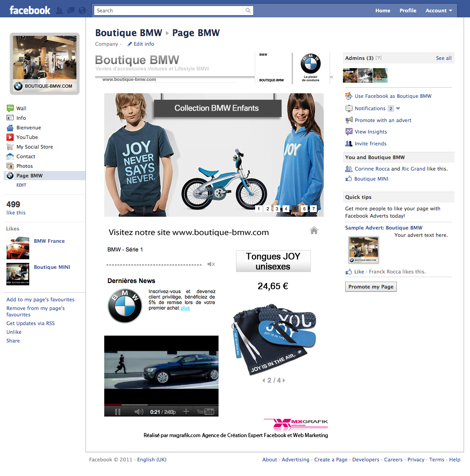Viewport: 470px width, 476px height.
Task: Click Add to my page's favourites
Action: (40, 300)
